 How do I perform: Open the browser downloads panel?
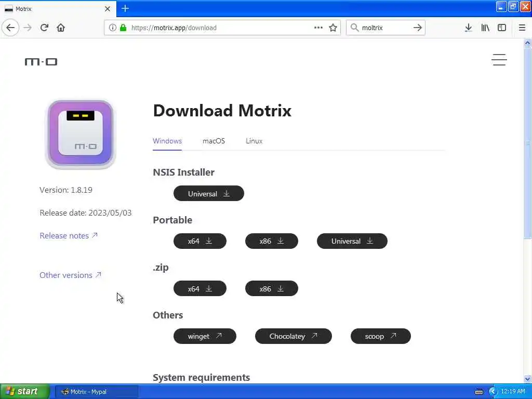pyautogui.click(x=469, y=28)
